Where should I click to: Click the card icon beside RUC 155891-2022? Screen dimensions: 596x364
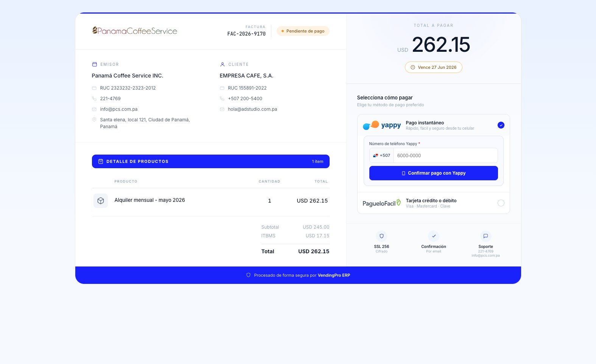pyautogui.click(x=222, y=88)
